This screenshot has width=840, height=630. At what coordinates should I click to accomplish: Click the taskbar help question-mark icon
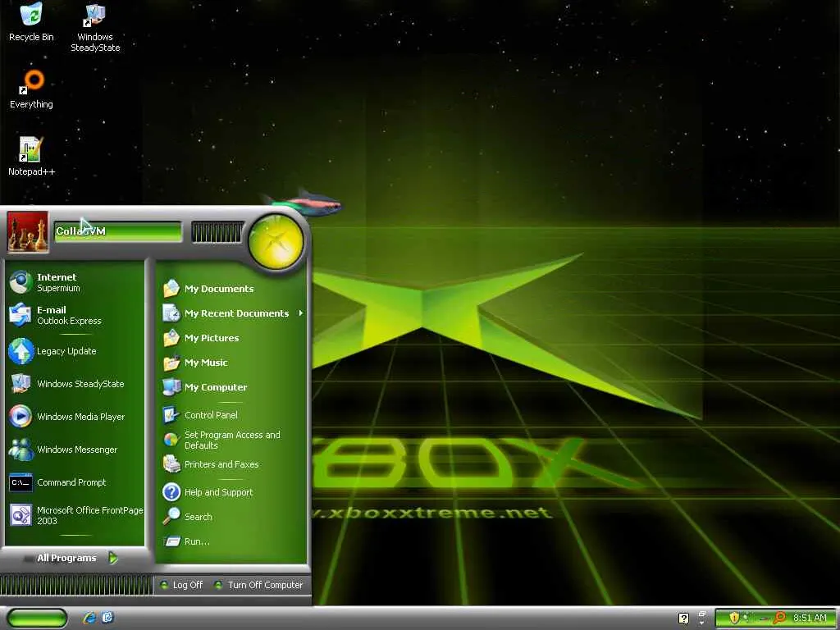tap(683, 619)
